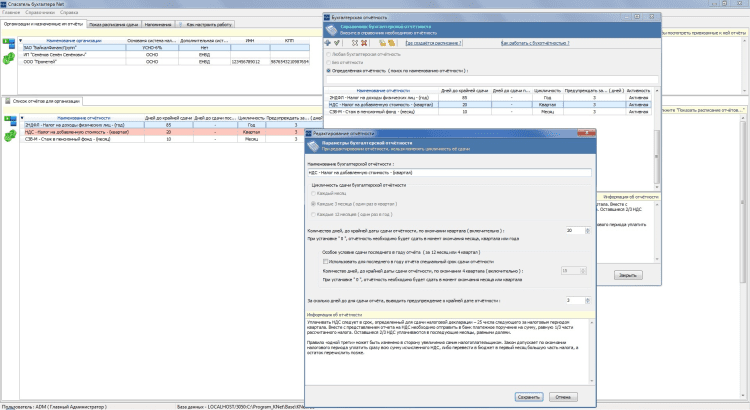Image resolution: width=750 pixels, height=410 pixels.
Task: Enable special deadline checkbox for last yearly report
Action: coord(325,262)
